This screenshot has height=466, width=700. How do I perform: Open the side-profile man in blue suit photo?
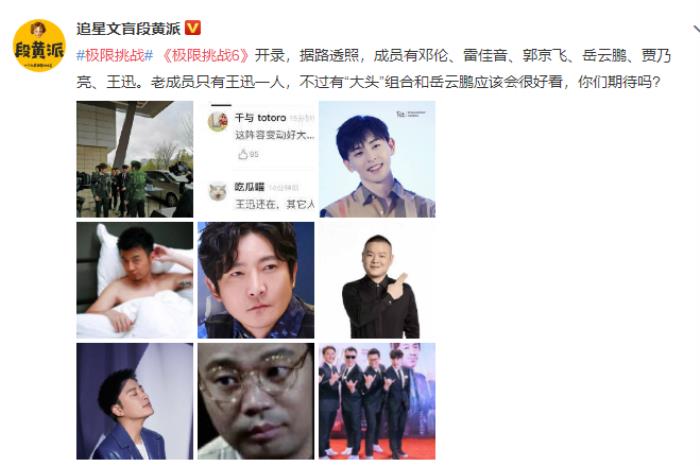tap(135, 401)
